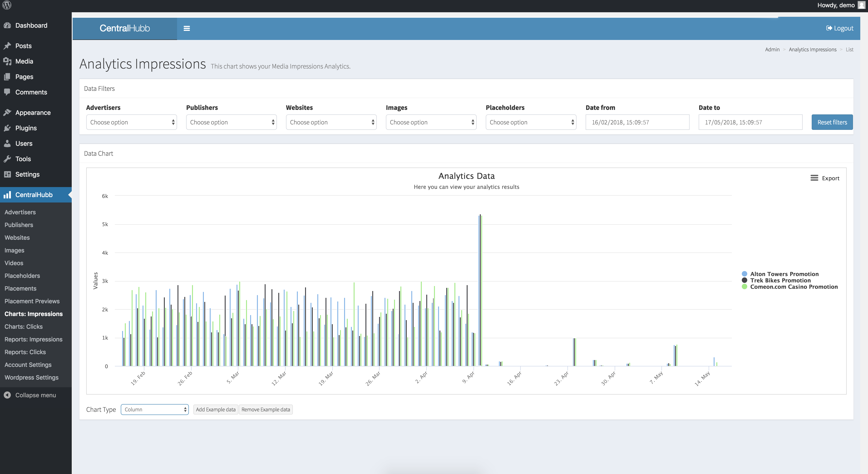
Task: Open Account Settings submenu link
Action: coord(28,365)
